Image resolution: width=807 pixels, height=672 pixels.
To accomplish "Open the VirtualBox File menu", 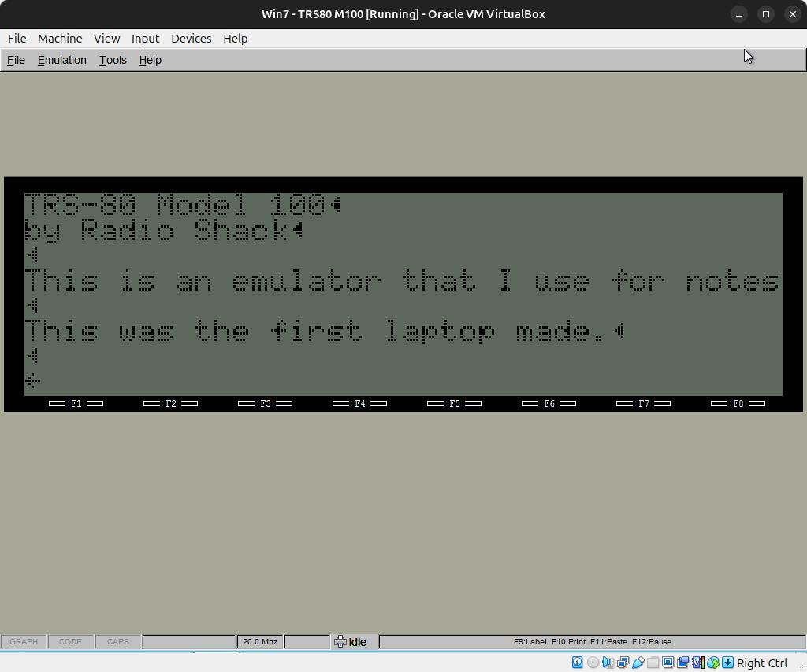I will click(x=17, y=39).
